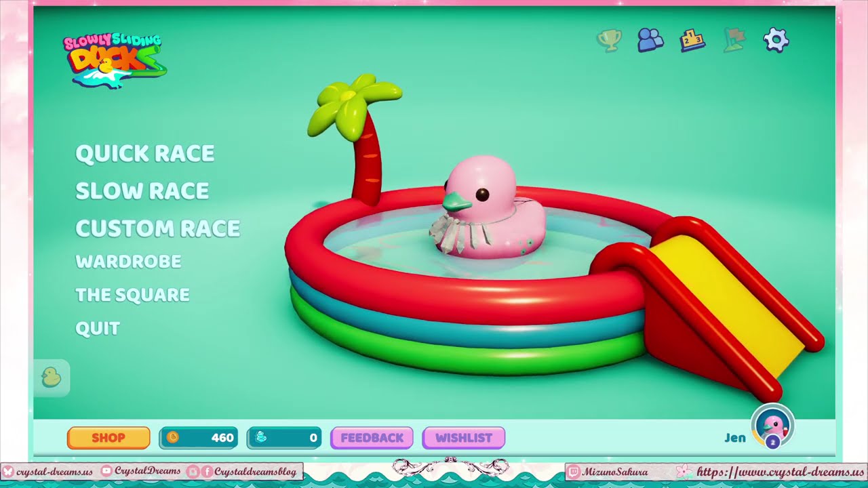Click the coin icon beside 460
The width and height of the screenshot is (868, 488).
[172, 438]
